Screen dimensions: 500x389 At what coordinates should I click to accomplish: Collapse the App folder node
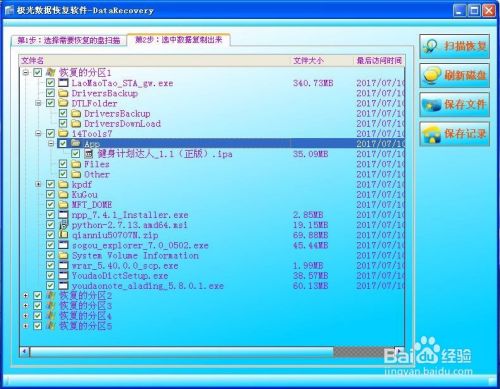pos(51,144)
